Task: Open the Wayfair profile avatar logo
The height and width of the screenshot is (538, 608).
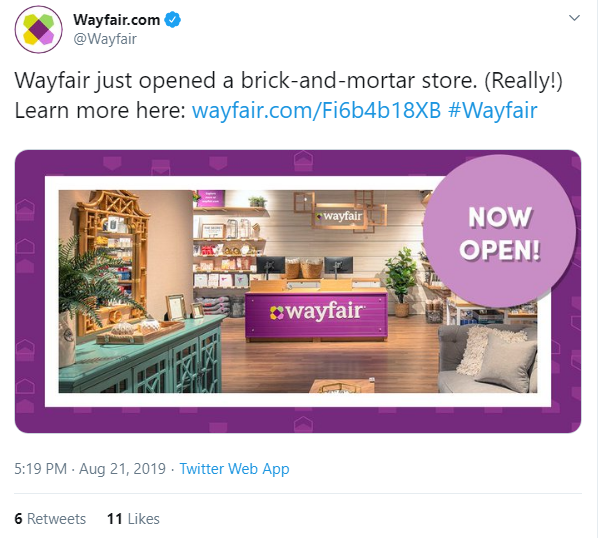Action: click(38, 29)
